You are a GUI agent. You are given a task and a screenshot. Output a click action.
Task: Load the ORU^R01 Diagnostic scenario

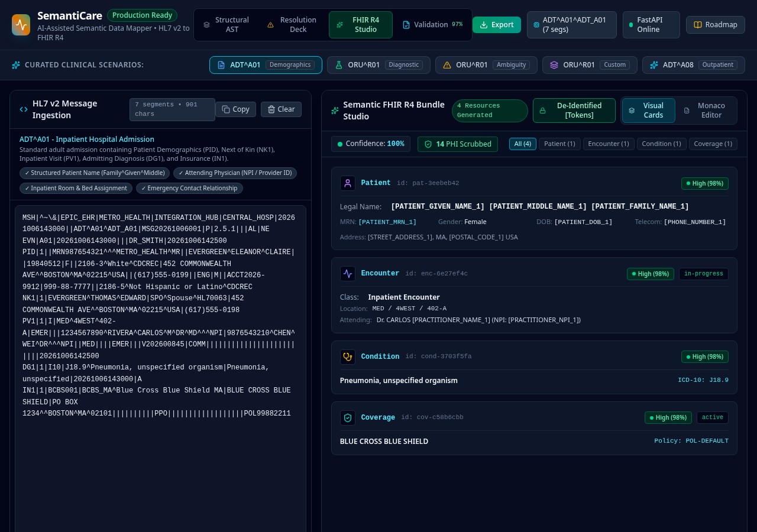378,65
